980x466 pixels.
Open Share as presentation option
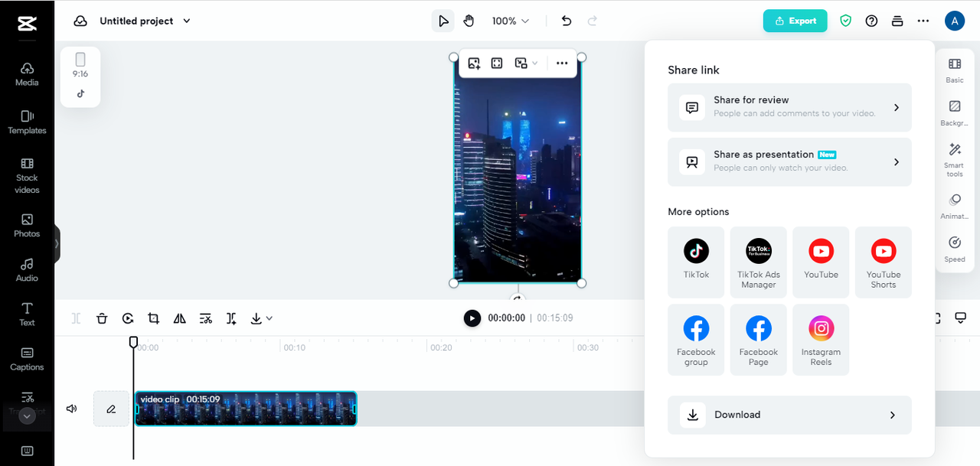(789, 162)
